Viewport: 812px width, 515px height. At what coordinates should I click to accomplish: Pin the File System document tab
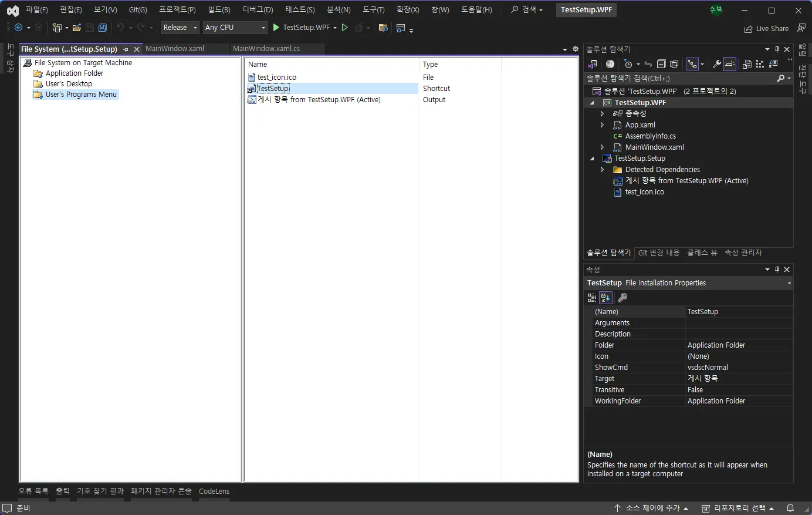click(x=126, y=49)
